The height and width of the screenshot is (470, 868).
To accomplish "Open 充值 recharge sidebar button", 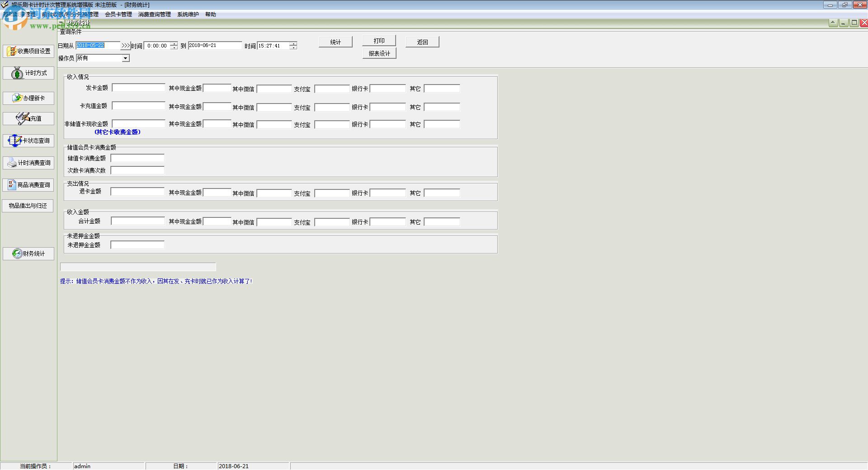I will (28, 118).
